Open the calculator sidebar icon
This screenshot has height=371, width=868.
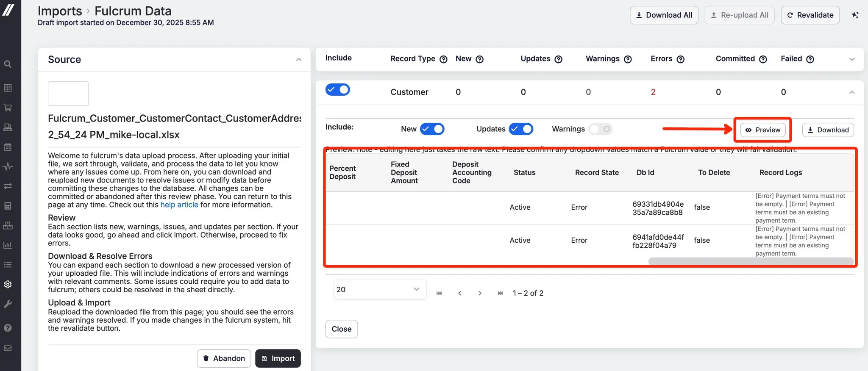[8, 206]
